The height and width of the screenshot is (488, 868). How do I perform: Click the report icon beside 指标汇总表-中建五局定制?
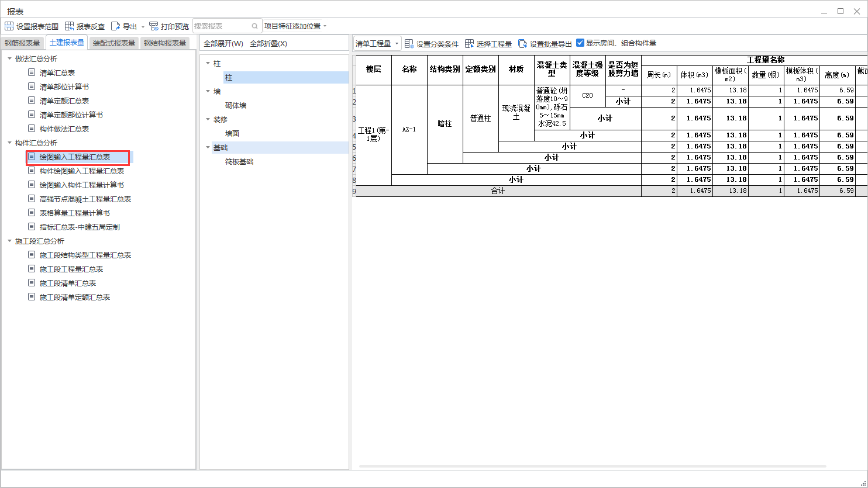(32, 227)
